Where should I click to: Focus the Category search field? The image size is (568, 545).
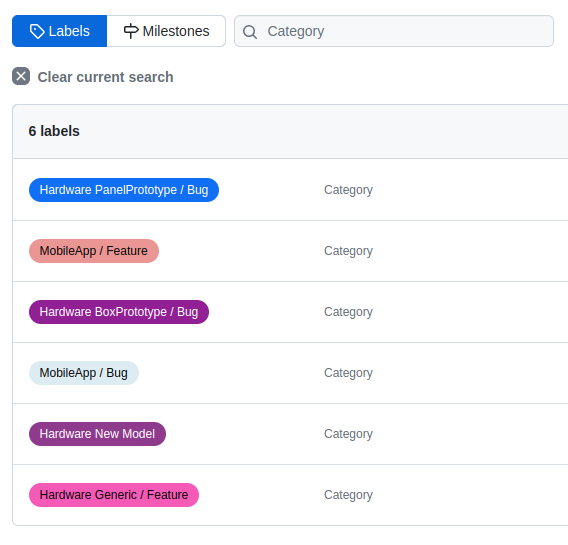(394, 31)
